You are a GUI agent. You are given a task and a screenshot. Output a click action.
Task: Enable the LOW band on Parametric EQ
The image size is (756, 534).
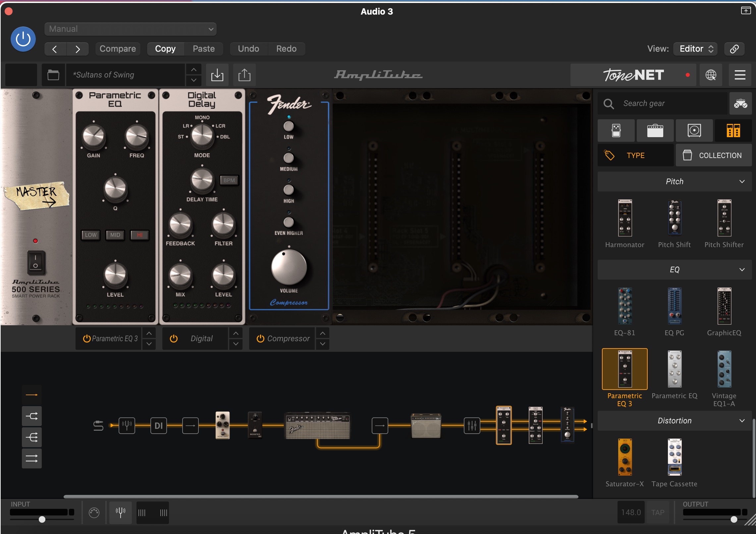pyautogui.click(x=91, y=235)
